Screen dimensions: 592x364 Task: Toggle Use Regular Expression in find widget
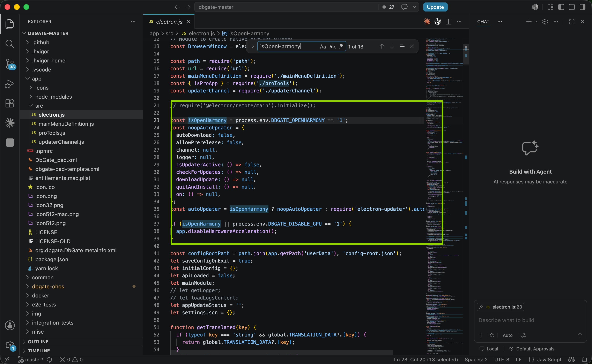coord(341,46)
